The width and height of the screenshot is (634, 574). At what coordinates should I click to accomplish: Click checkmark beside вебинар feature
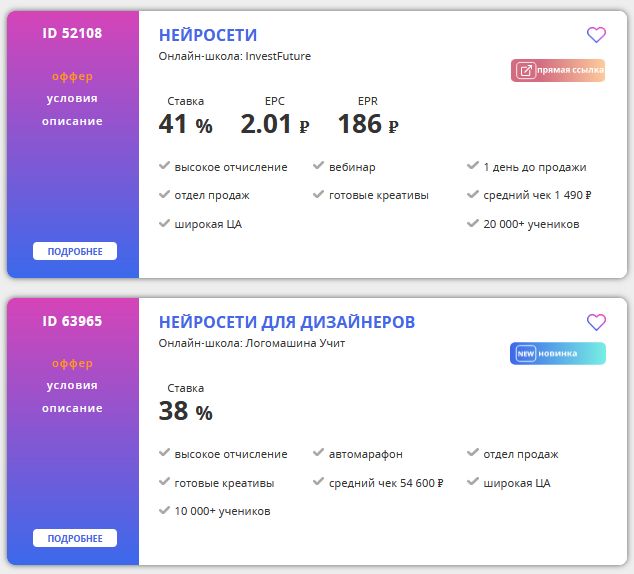(x=319, y=165)
